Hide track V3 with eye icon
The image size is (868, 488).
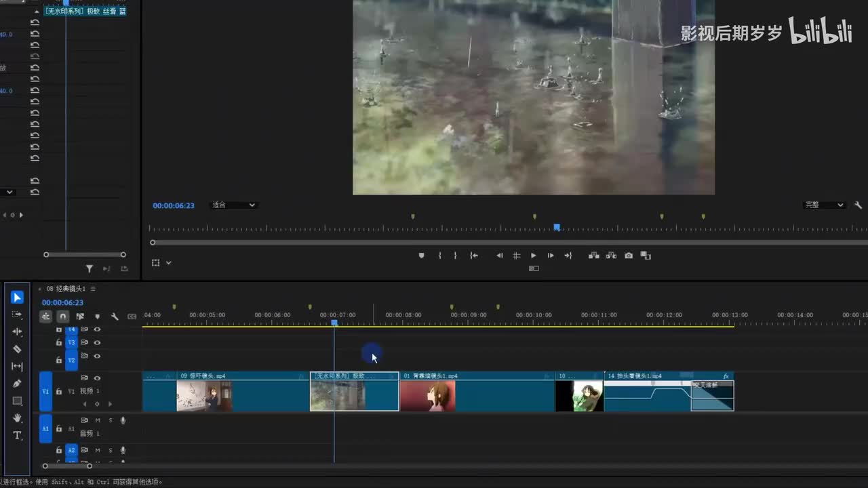tap(98, 342)
